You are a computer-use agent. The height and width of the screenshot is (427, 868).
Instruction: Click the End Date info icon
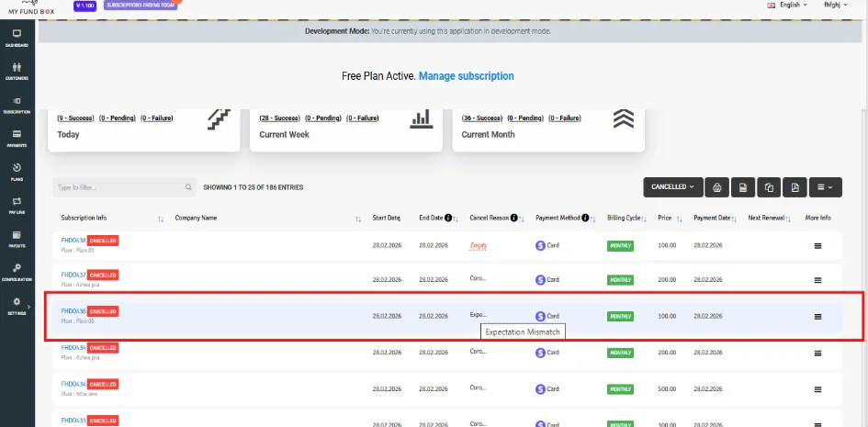click(448, 218)
